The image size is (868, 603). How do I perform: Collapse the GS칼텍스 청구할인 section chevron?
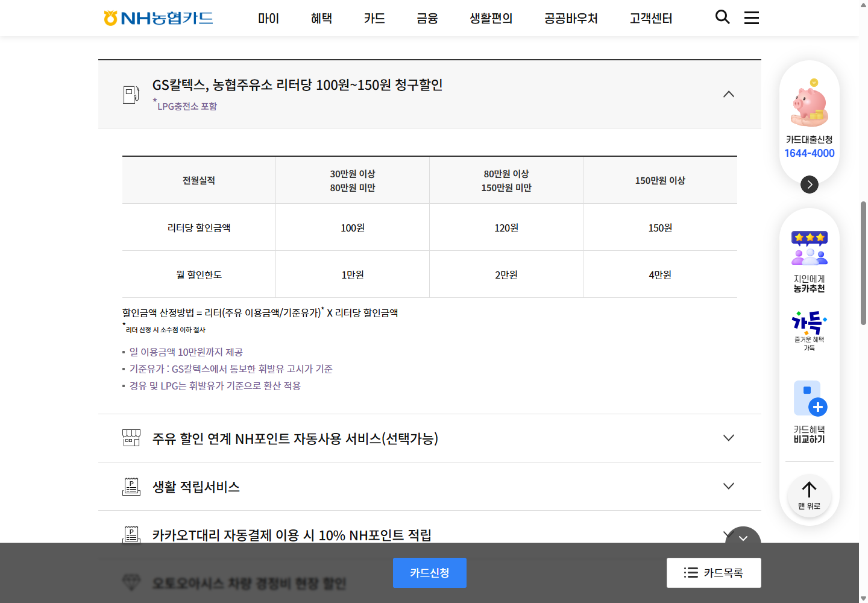[x=729, y=94]
